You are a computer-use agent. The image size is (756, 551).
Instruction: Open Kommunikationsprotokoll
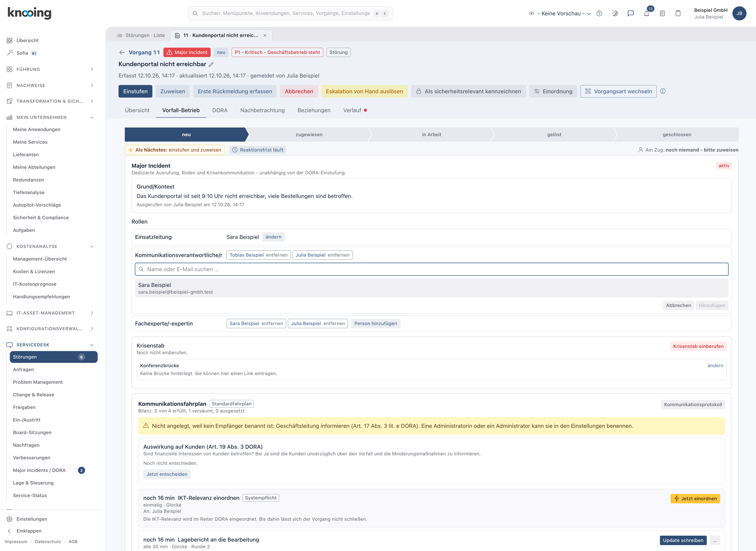point(693,405)
